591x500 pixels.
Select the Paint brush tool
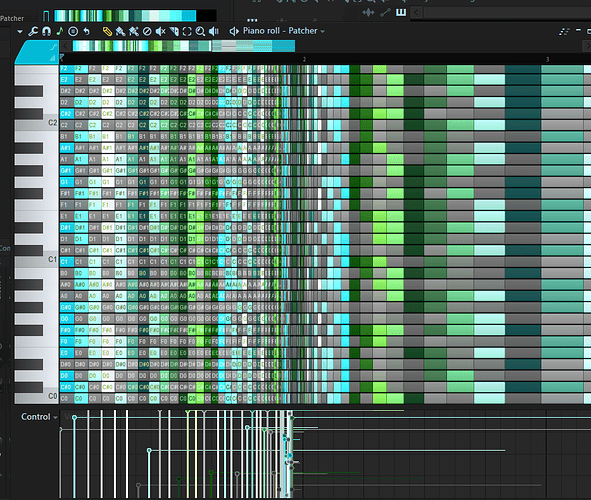click(120, 31)
